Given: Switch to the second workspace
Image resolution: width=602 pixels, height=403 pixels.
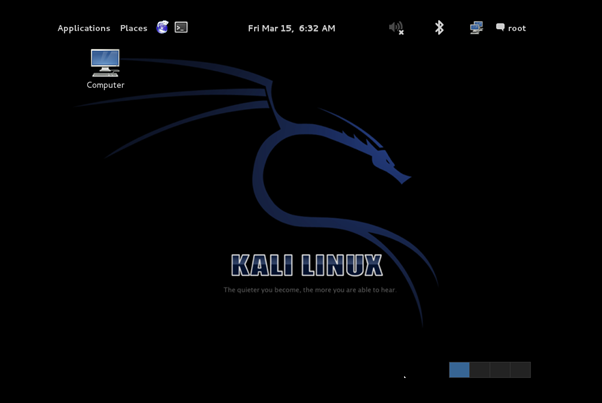Looking at the screenshot, I should pyautogui.click(x=480, y=370).
